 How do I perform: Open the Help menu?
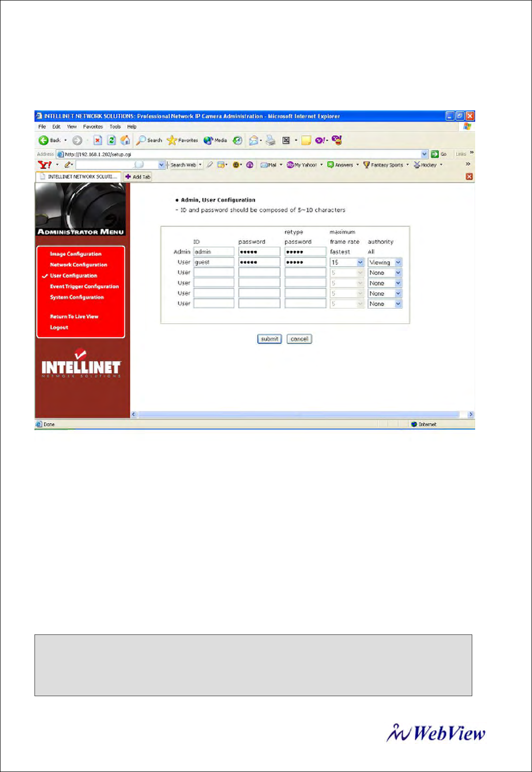click(132, 126)
